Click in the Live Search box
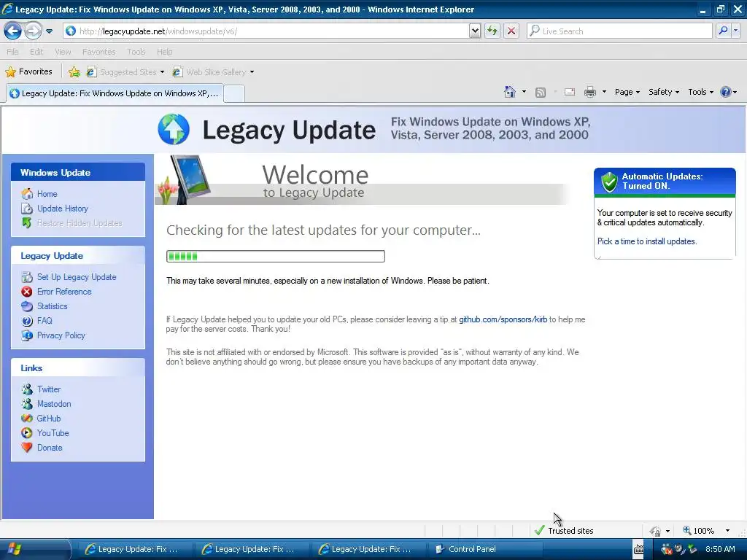The height and width of the screenshot is (560, 747). [x=619, y=31]
